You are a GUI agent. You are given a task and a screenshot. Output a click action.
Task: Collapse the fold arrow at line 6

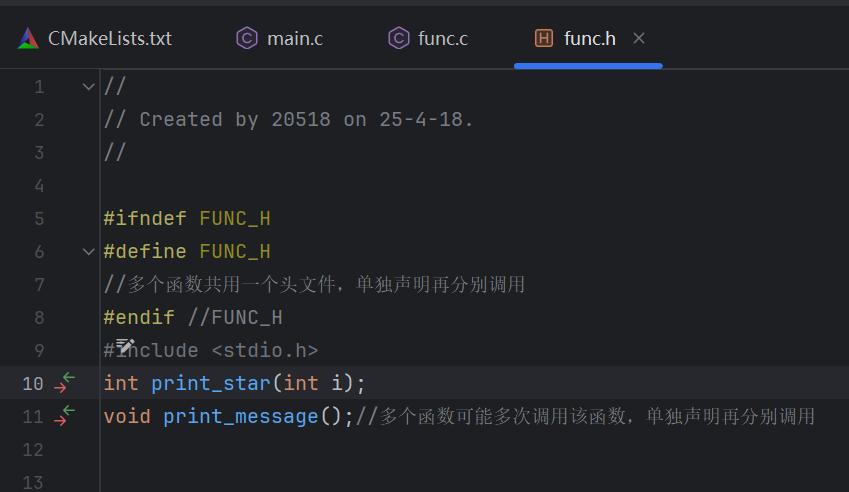pyautogui.click(x=88, y=252)
